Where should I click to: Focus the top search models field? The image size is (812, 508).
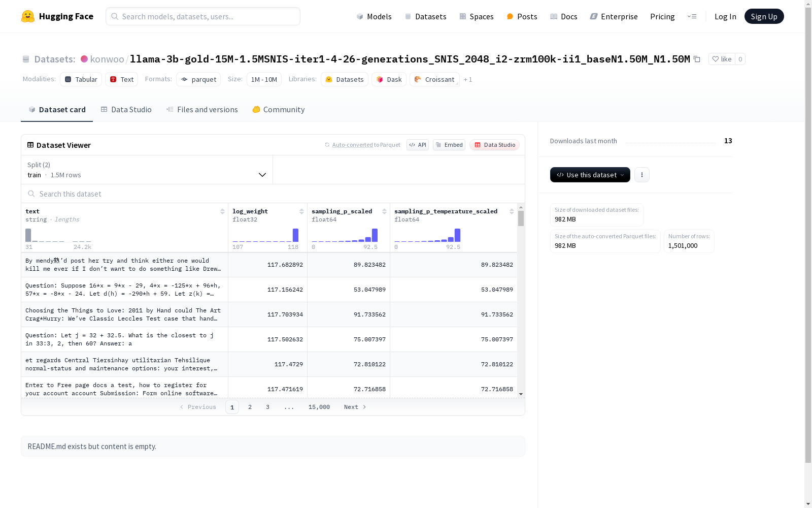coord(203,16)
